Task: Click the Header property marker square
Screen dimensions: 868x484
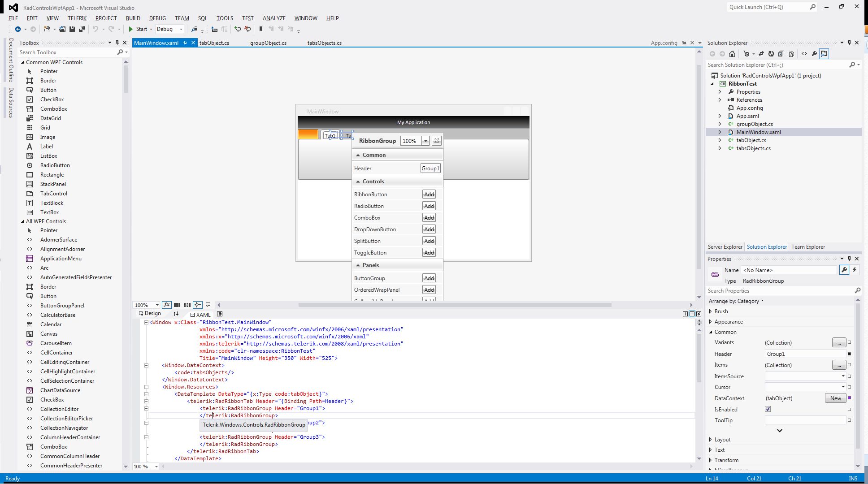Action: click(x=849, y=354)
